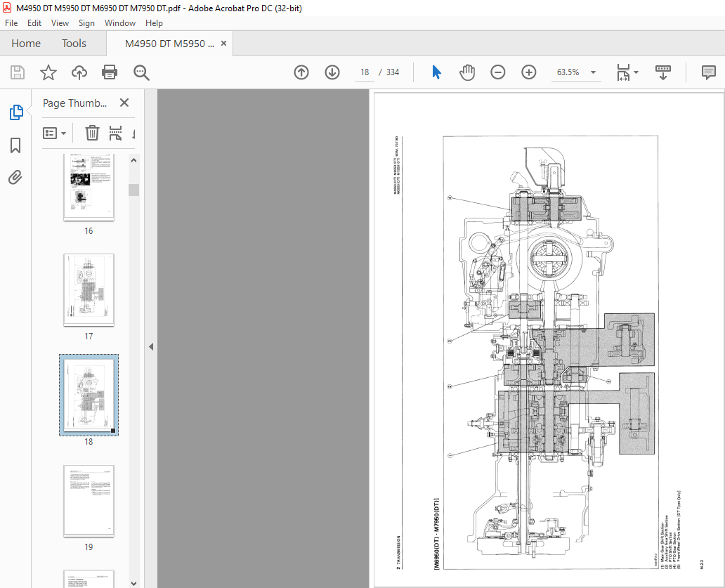Delete selected page with trash icon
Screen dimensions: 725x588
pyautogui.click(x=92, y=133)
